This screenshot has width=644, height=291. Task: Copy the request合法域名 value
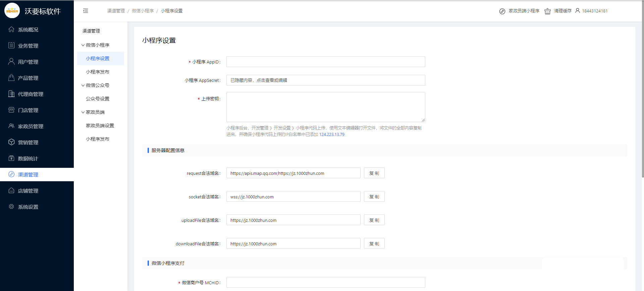click(x=374, y=173)
